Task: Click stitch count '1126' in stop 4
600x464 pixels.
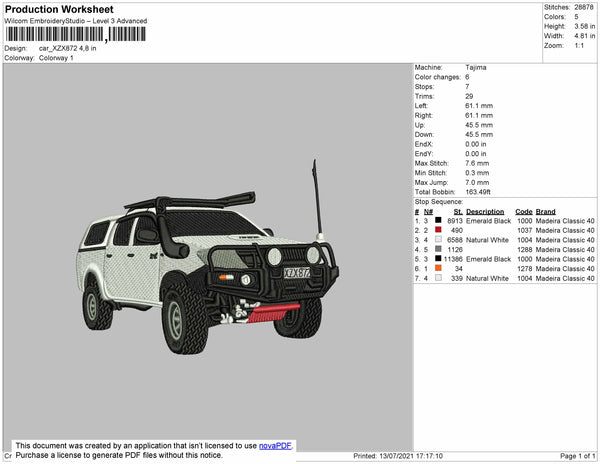Action: point(455,249)
